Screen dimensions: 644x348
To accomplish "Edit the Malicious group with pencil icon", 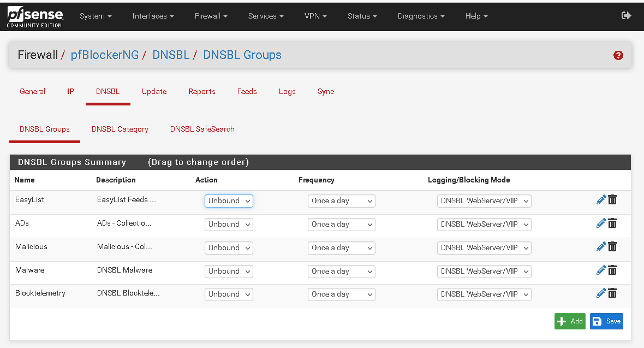I will (601, 247).
